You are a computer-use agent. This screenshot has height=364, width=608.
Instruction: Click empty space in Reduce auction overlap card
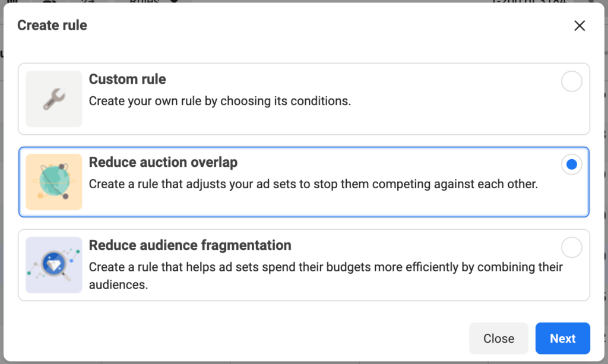pyautogui.click(x=426, y=204)
